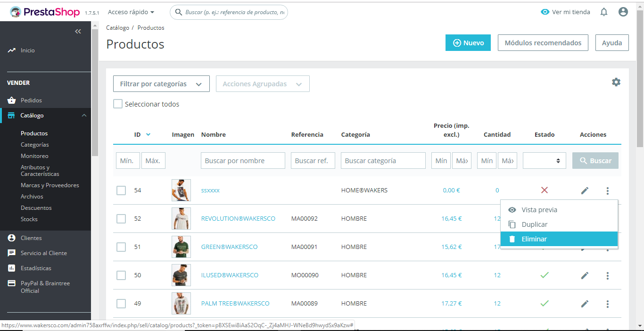Open product list settings gear icon

coord(616,82)
